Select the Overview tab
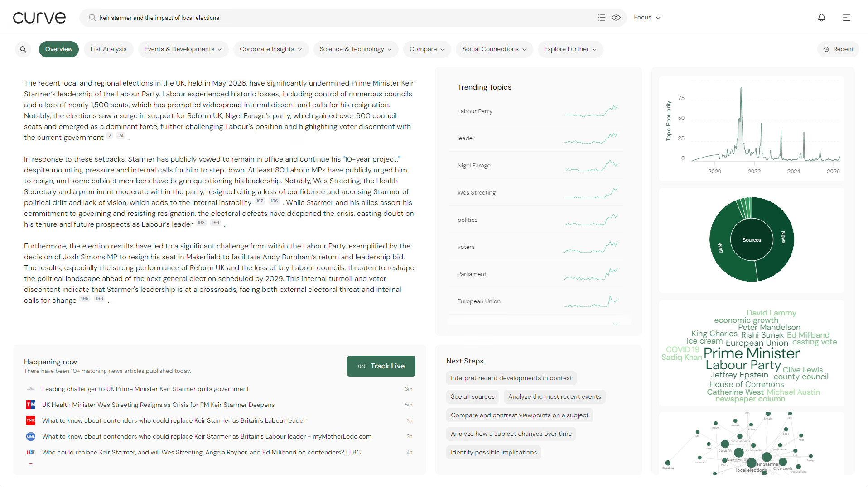 click(59, 49)
